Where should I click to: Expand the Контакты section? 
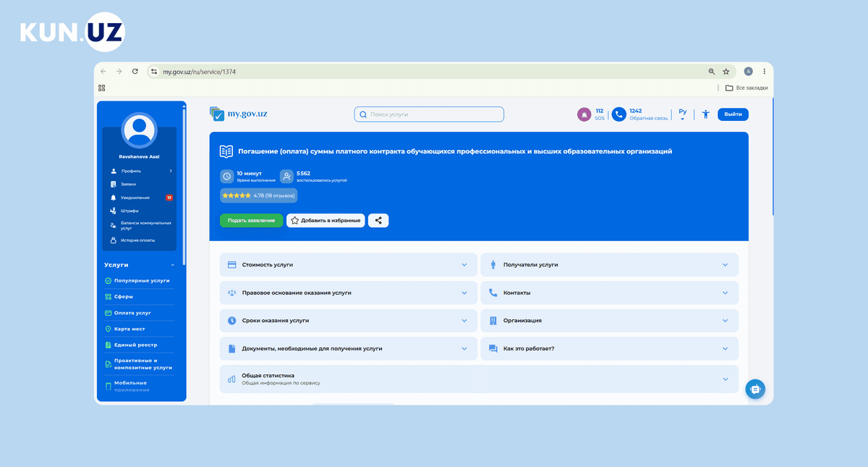coord(610,293)
